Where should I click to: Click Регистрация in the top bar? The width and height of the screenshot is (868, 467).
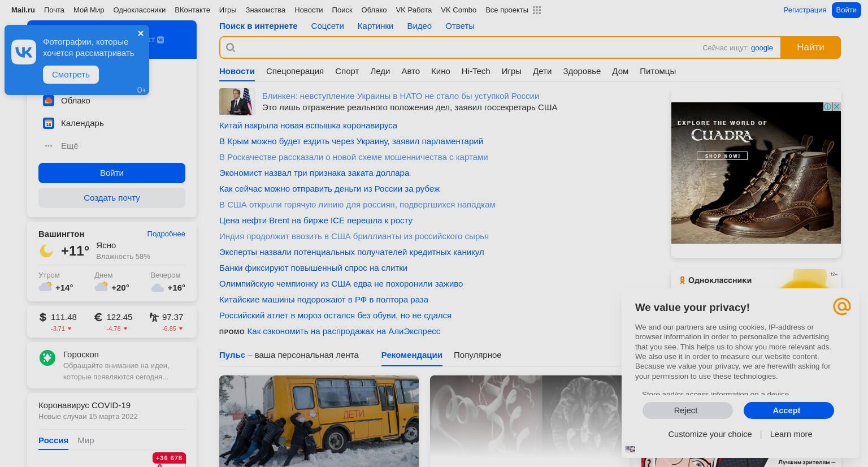[805, 10]
